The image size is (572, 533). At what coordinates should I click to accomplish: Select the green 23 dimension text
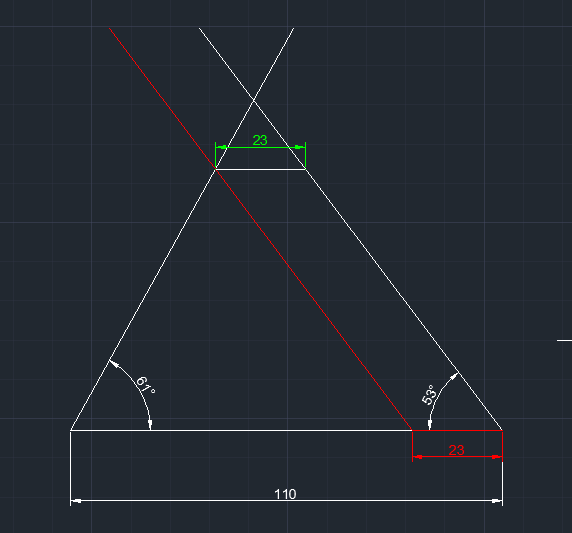(260, 140)
